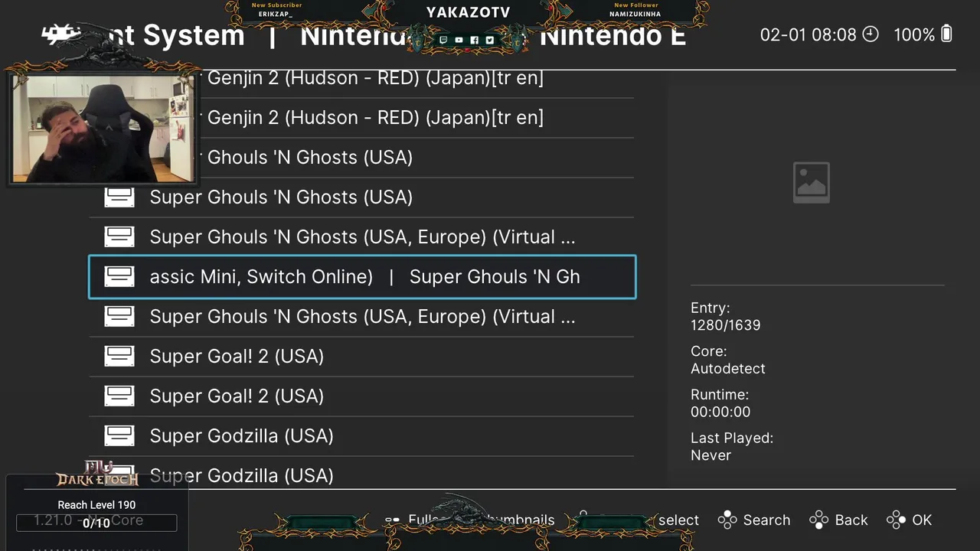Click the Runtime value 00:00:00
The image size is (980, 551).
coord(720,412)
